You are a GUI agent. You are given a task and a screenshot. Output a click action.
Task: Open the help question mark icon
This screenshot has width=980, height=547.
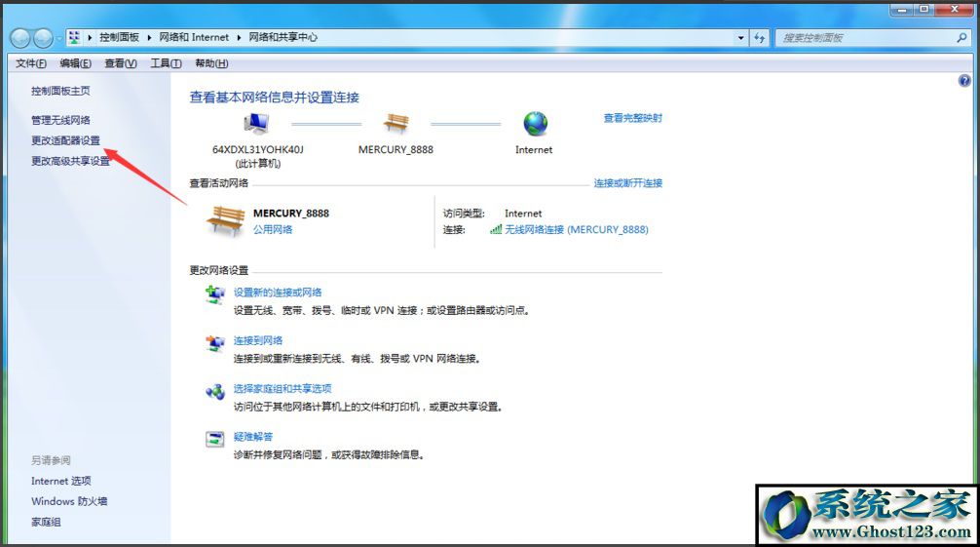pyautogui.click(x=964, y=81)
